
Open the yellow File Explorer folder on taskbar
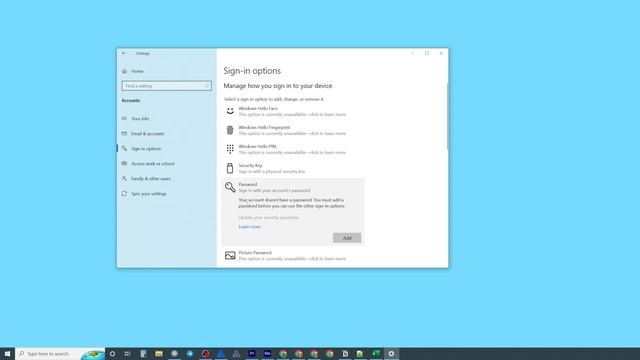pos(159,354)
